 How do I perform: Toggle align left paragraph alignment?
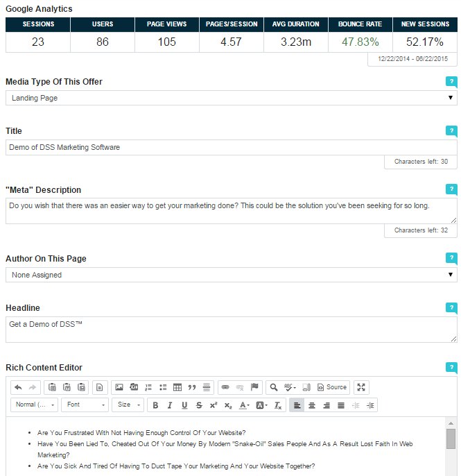pyautogui.click(x=297, y=405)
